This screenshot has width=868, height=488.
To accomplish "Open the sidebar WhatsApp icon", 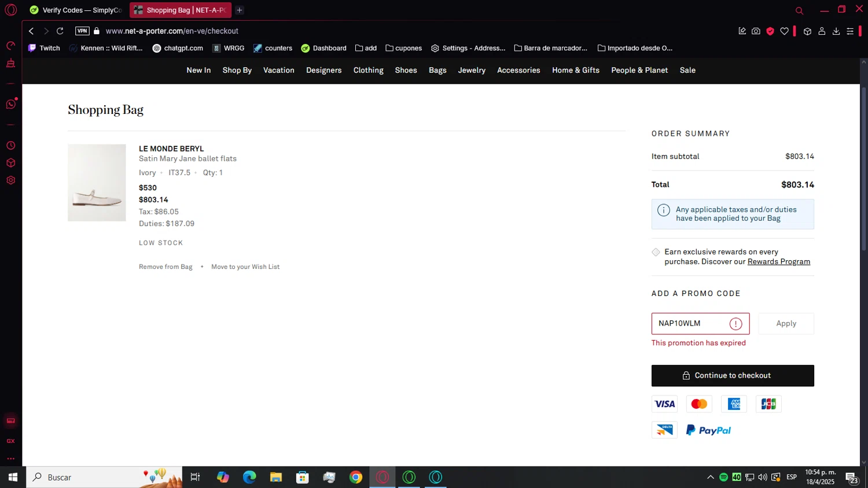I will 10,104.
